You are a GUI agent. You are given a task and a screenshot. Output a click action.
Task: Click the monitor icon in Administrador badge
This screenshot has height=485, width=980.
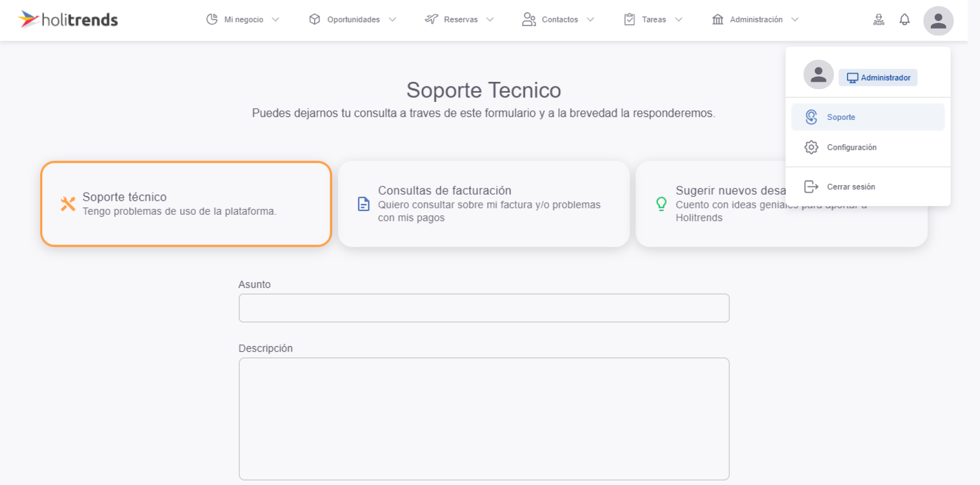852,78
